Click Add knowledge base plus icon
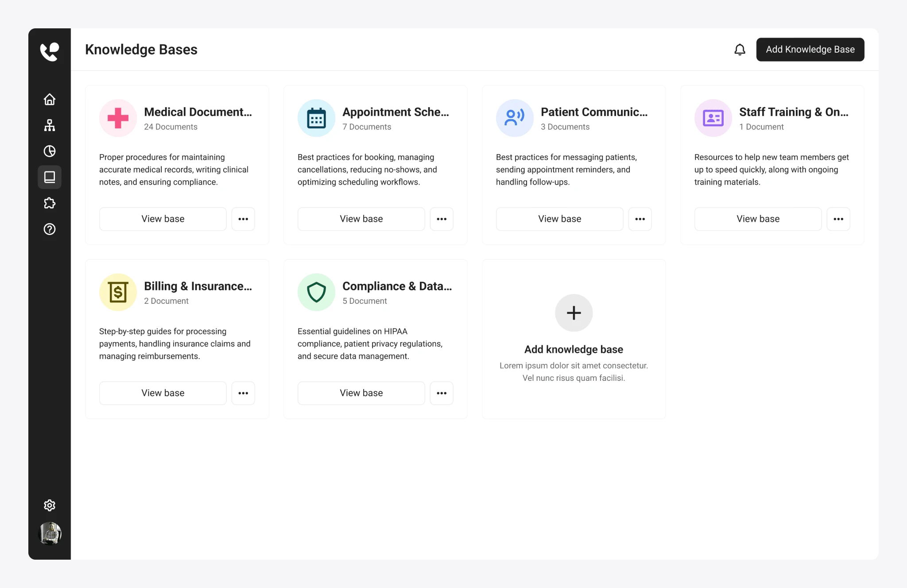907x588 pixels. [x=574, y=313]
